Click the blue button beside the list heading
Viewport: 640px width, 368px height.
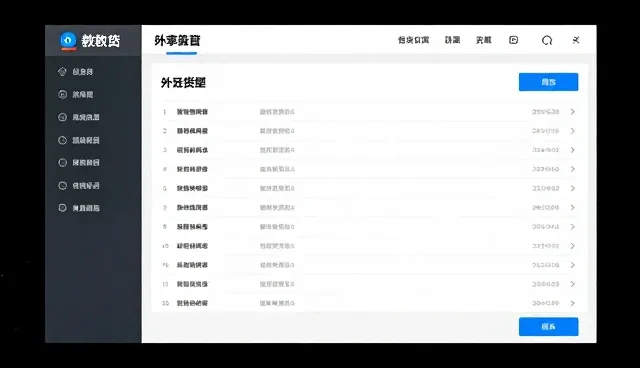point(549,82)
